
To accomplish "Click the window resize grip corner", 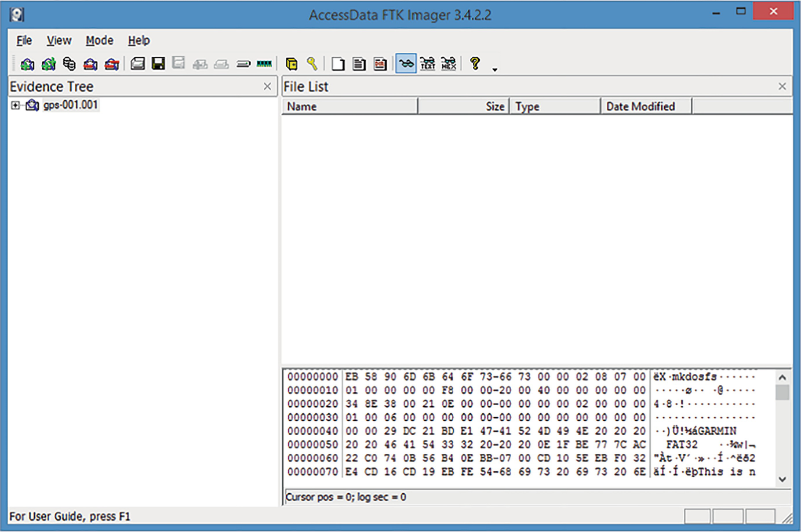I will click(787, 517).
